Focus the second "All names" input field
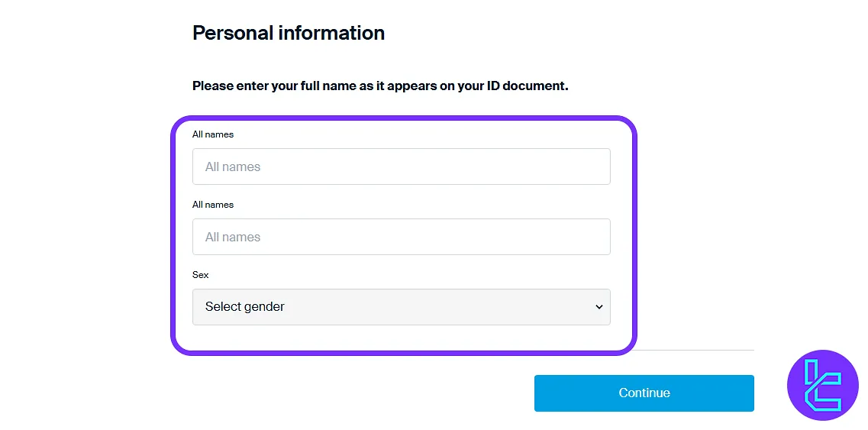This screenshot has height=430, width=868. pos(401,237)
